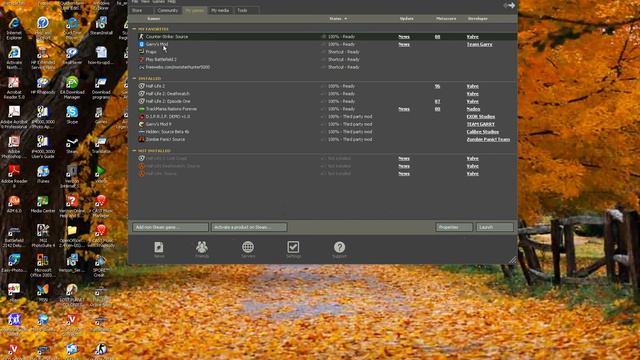The image size is (640, 360).
Task: Switch to the My media tab
Action: [220, 10]
